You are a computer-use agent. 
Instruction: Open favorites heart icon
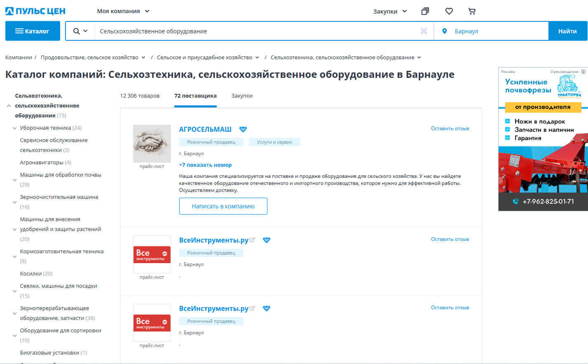pyautogui.click(x=449, y=11)
